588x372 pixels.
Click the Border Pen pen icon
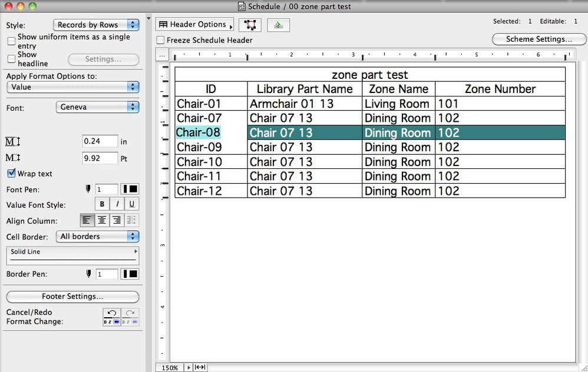pyautogui.click(x=88, y=274)
